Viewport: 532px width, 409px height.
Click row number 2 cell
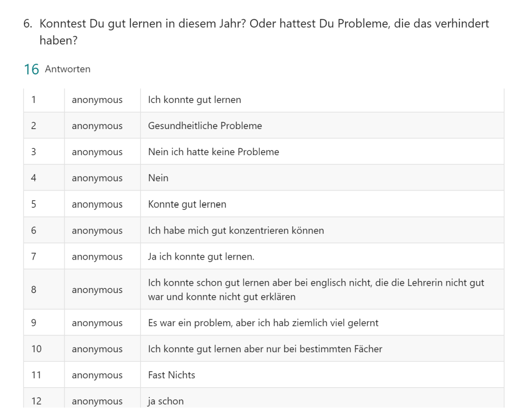click(x=33, y=126)
